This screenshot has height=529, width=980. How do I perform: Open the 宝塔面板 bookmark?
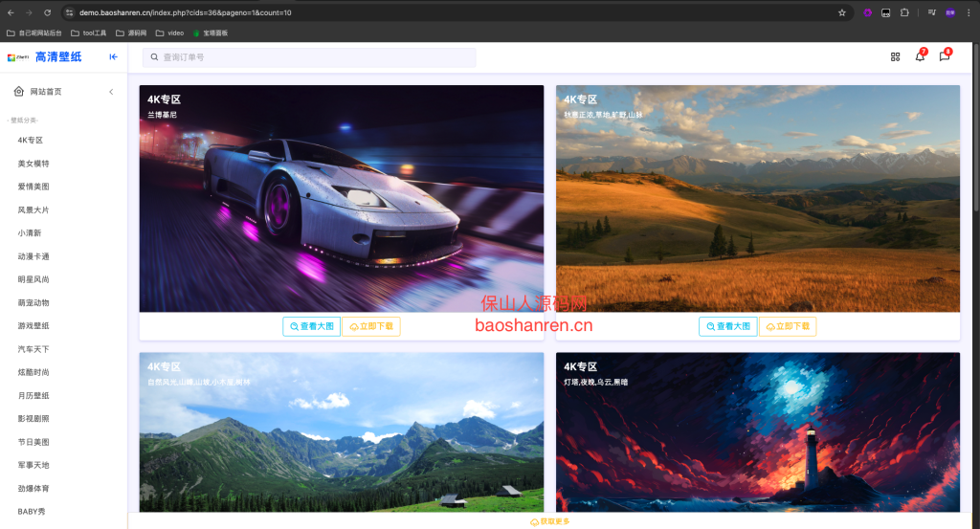[211, 33]
